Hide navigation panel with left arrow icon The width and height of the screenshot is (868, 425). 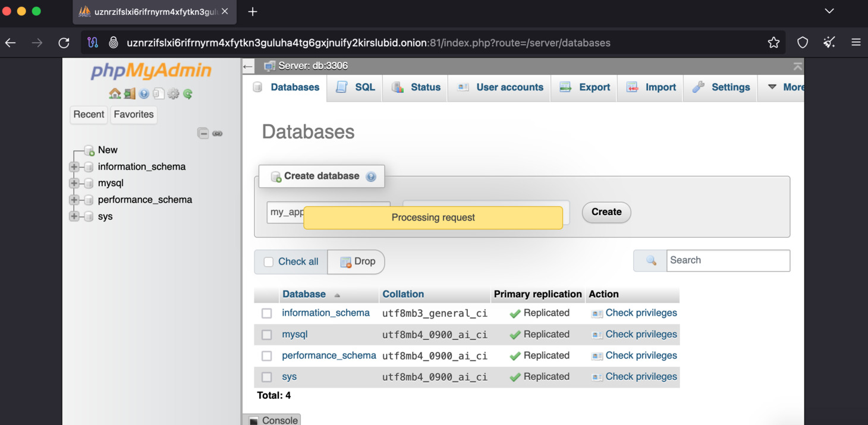[x=249, y=66]
